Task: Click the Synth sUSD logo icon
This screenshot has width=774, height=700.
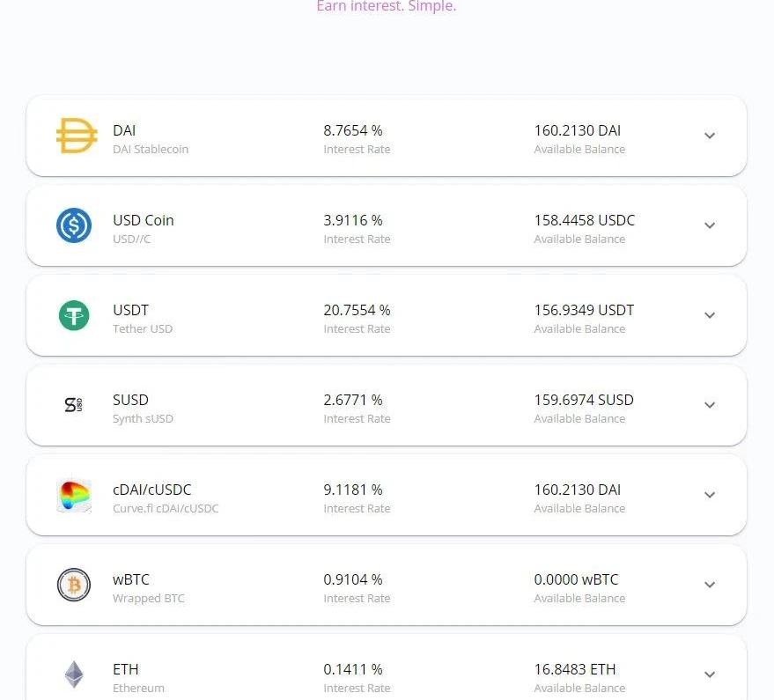Action: (x=74, y=405)
